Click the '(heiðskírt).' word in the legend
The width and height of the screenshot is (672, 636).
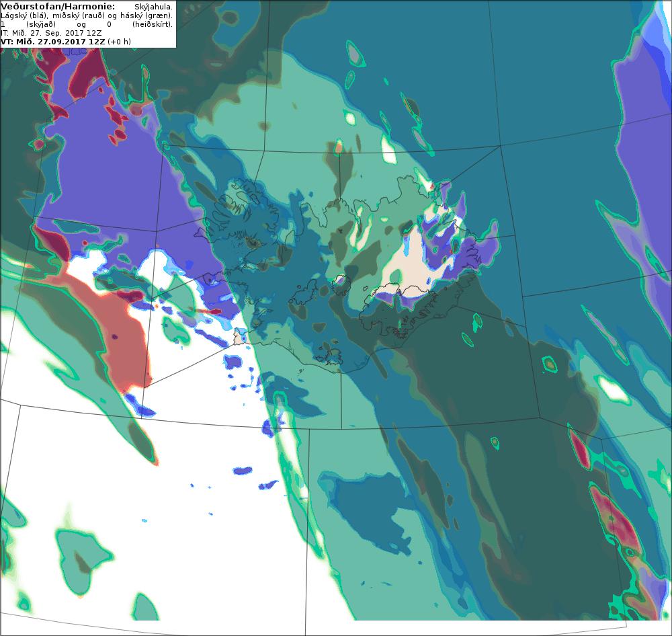(153, 24)
